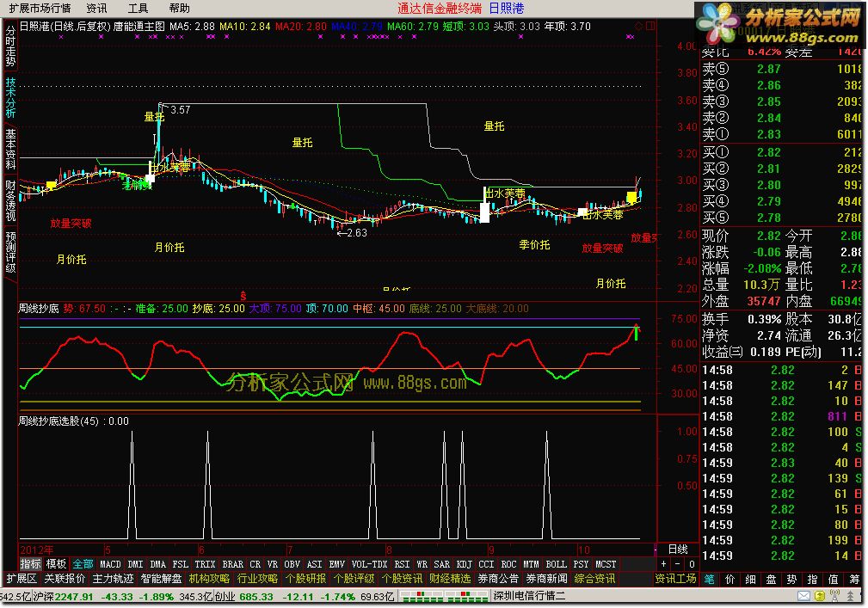868x608 pixels.
Task: Open the 预测评级 side tab
Action: click(10, 252)
